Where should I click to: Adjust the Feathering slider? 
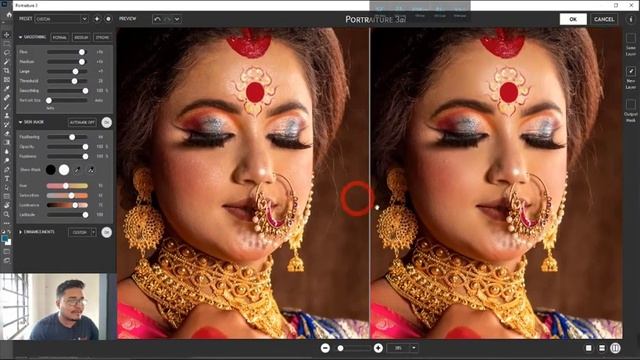67,137
